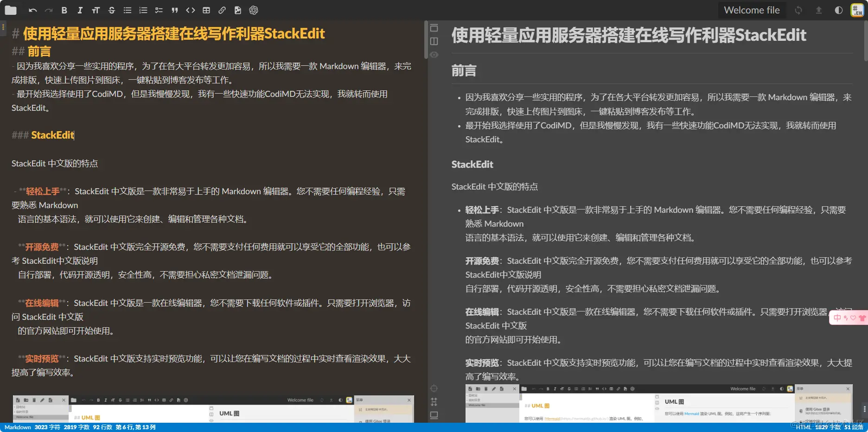The image size is (868, 432).
Task: Click 'StackEdit 中文版的特点' line in the editor
Action: tap(55, 164)
